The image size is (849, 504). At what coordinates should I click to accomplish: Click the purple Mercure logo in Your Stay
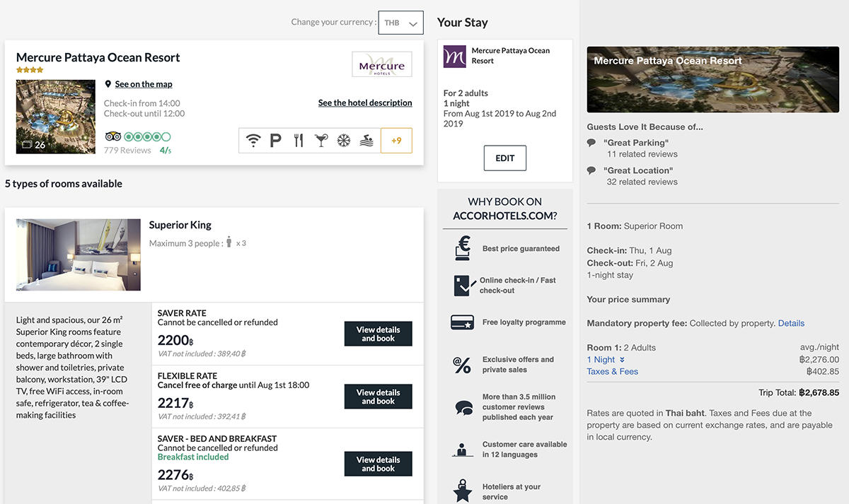click(455, 56)
